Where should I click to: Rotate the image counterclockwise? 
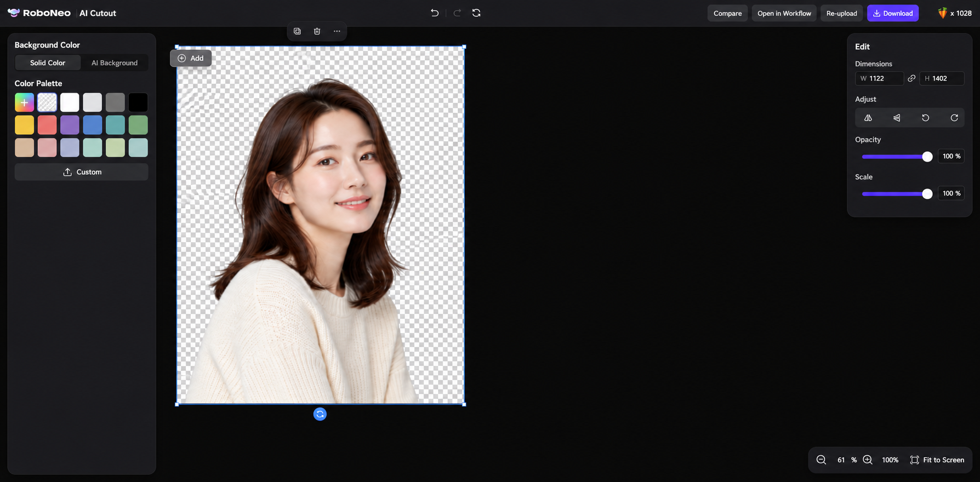tap(925, 118)
